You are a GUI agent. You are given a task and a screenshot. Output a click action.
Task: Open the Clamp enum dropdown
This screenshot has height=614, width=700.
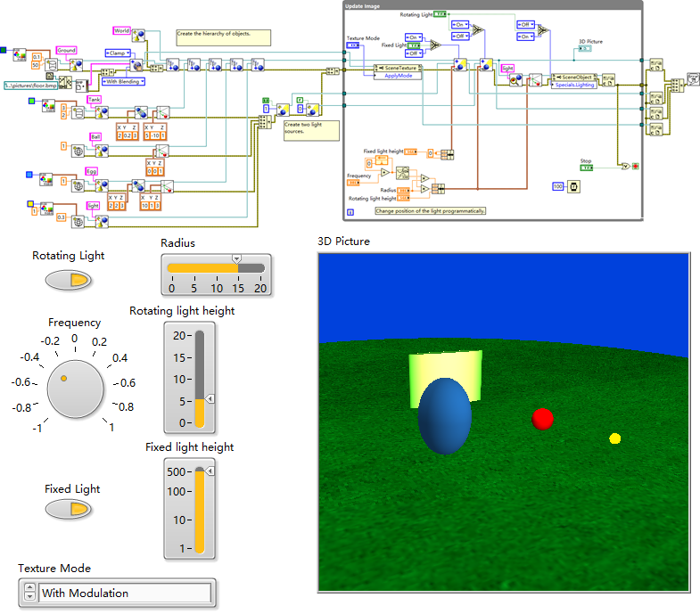point(119,53)
